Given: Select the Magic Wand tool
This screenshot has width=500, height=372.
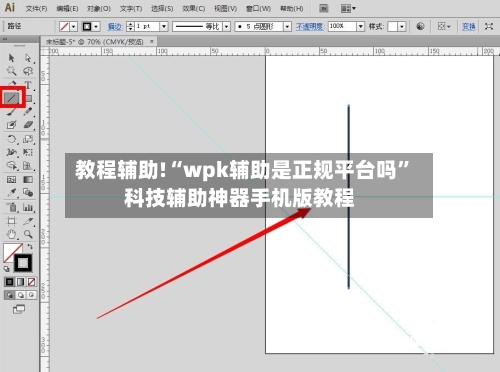Looking at the screenshot, I should point(11,71).
